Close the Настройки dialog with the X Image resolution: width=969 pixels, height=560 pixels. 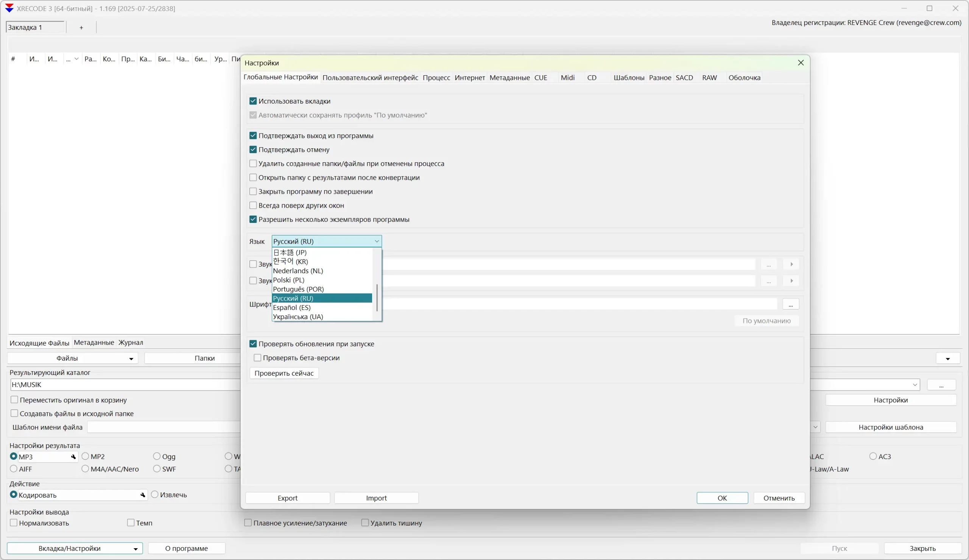point(801,63)
